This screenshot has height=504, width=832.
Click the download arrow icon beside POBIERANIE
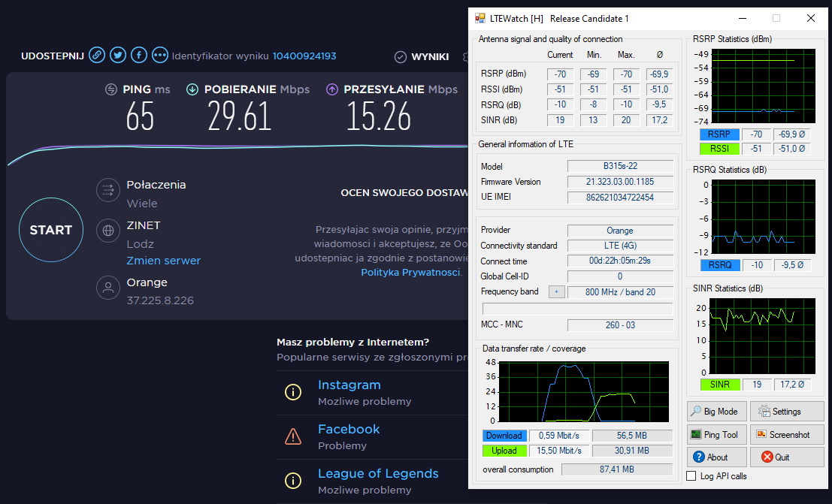click(192, 89)
